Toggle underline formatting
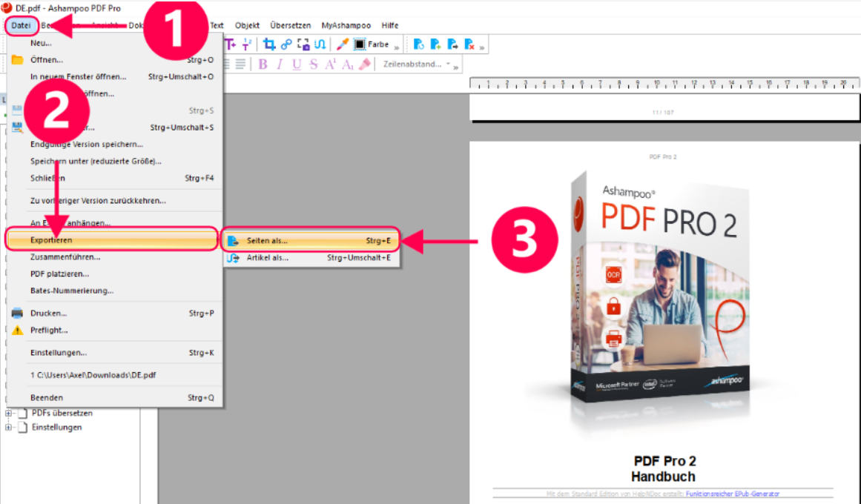This screenshot has width=861, height=504. pyautogui.click(x=296, y=64)
